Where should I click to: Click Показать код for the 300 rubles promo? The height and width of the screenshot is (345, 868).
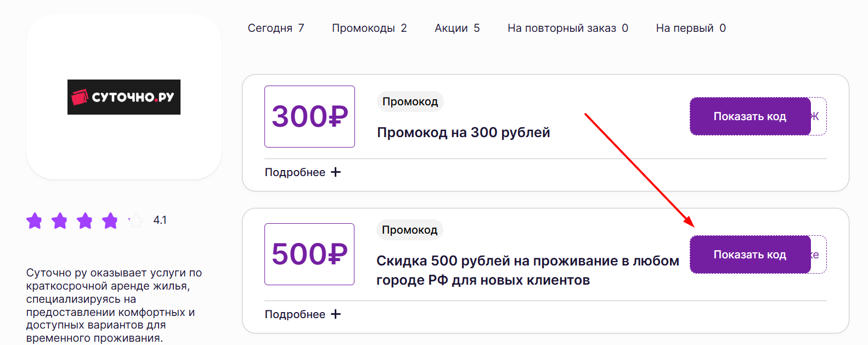coord(749,116)
